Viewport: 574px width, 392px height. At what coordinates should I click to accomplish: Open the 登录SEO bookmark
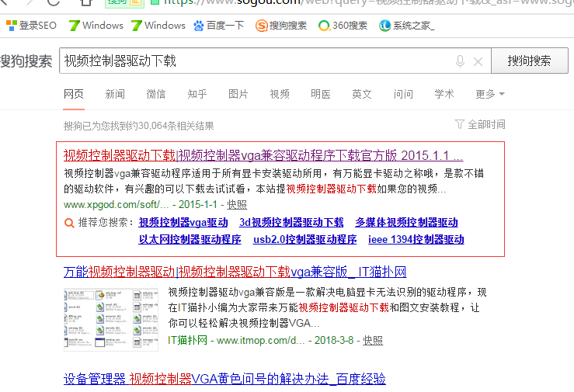(x=31, y=26)
